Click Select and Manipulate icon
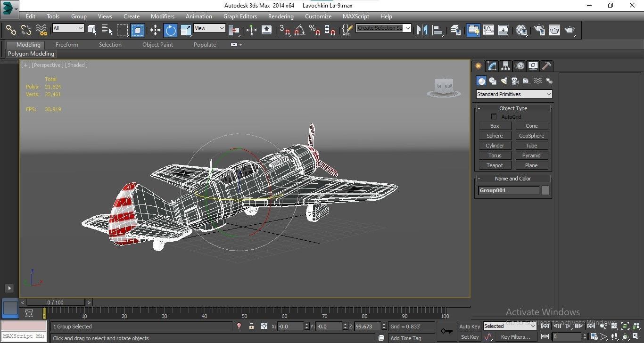The width and height of the screenshot is (644, 343). [251, 30]
